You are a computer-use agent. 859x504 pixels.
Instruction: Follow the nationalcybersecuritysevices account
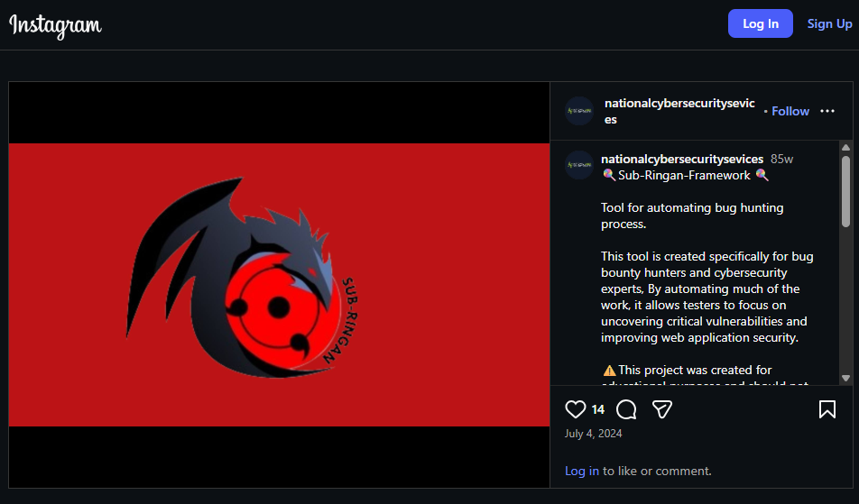(x=790, y=111)
